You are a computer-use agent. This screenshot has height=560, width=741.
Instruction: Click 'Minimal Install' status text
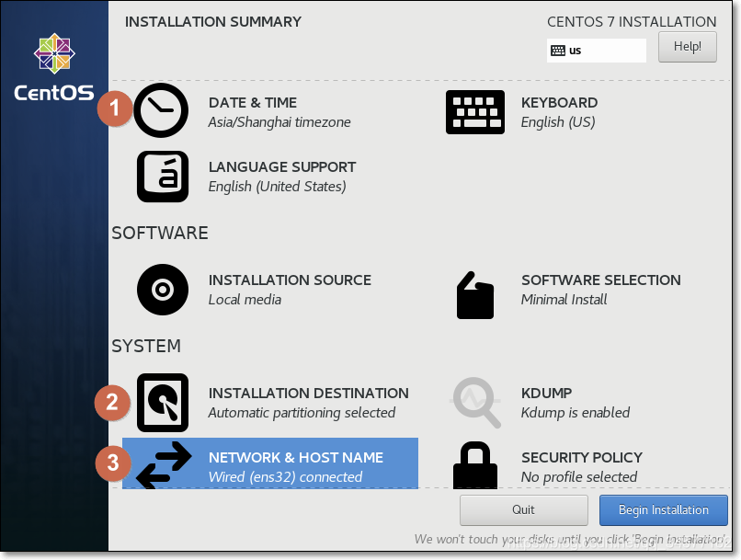(x=564, y=300)
